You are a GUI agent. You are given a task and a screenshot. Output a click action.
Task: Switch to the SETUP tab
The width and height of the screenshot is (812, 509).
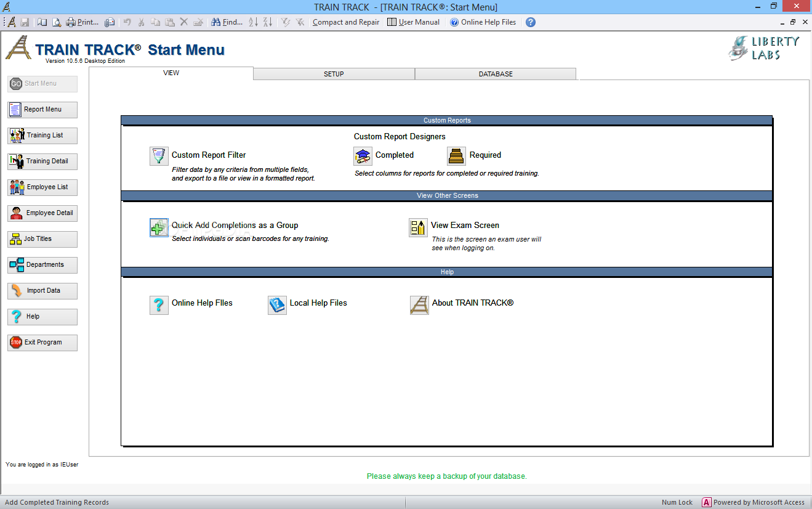click(x=334, y=74)
